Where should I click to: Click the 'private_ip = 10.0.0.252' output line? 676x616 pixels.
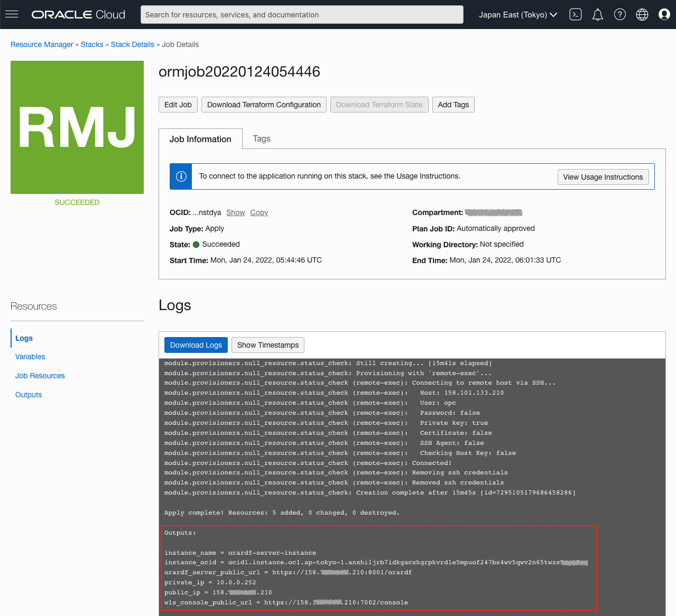tap(210, 583)
